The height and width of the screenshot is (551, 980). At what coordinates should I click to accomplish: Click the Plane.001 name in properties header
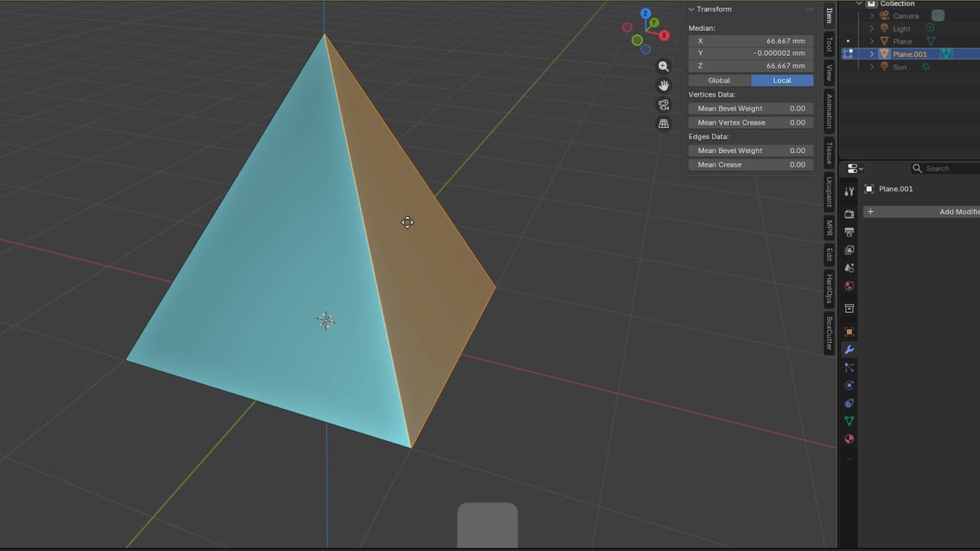click(896, 189)
